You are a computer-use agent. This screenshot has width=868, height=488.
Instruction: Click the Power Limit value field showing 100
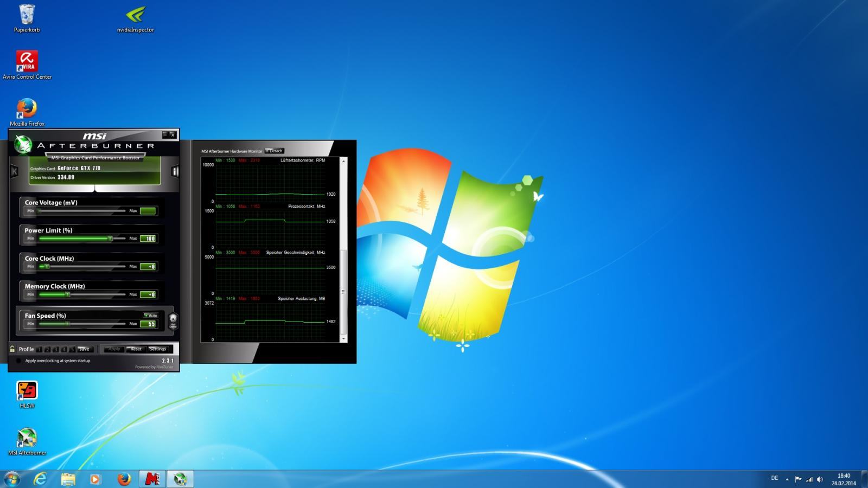(148, 239)
